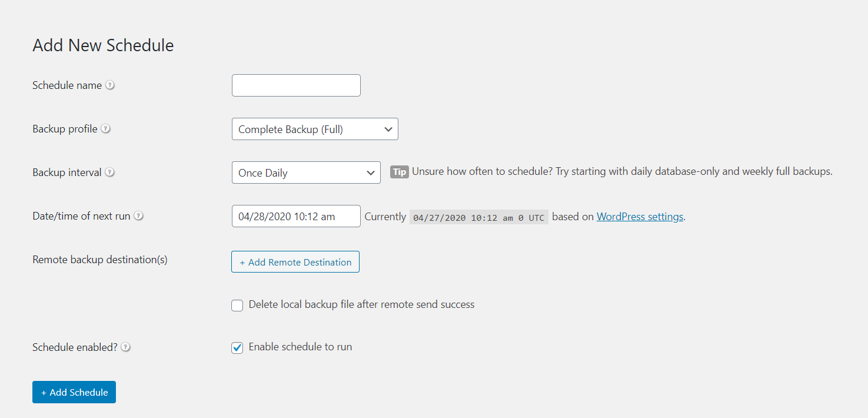Click + Add Remote Destination button

(295, 262)
